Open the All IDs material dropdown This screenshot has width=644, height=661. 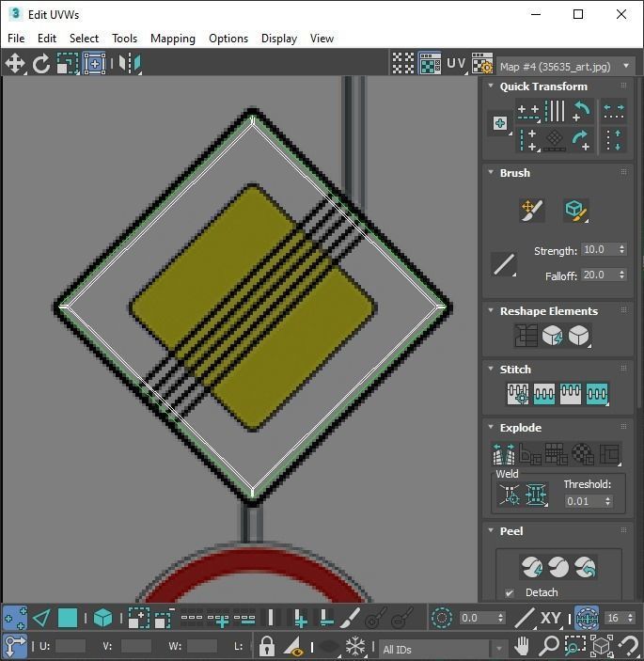click(x=443, y=649)
